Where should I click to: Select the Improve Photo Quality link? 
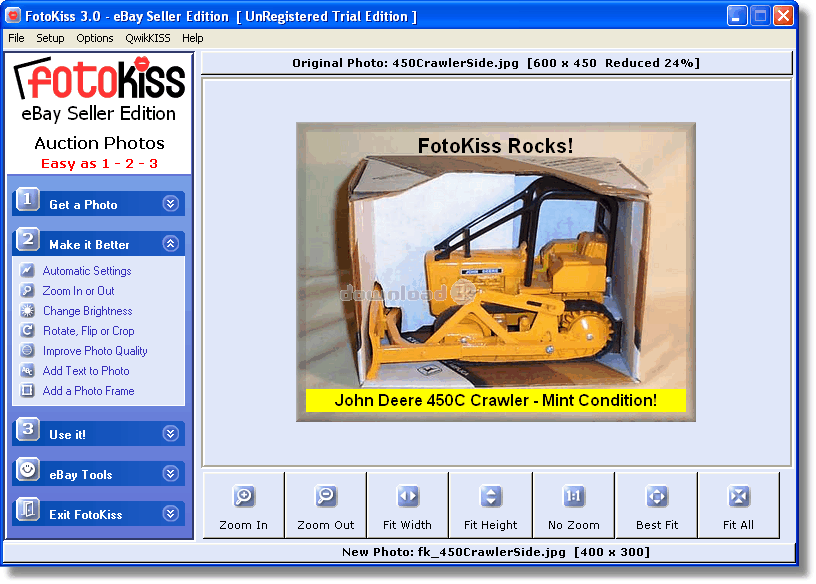click(x=95, y=351)
